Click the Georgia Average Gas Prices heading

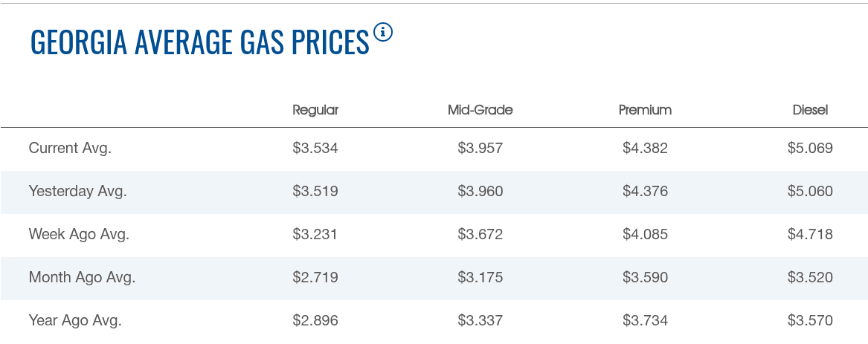pyautogui.click(x=199, y=43)
